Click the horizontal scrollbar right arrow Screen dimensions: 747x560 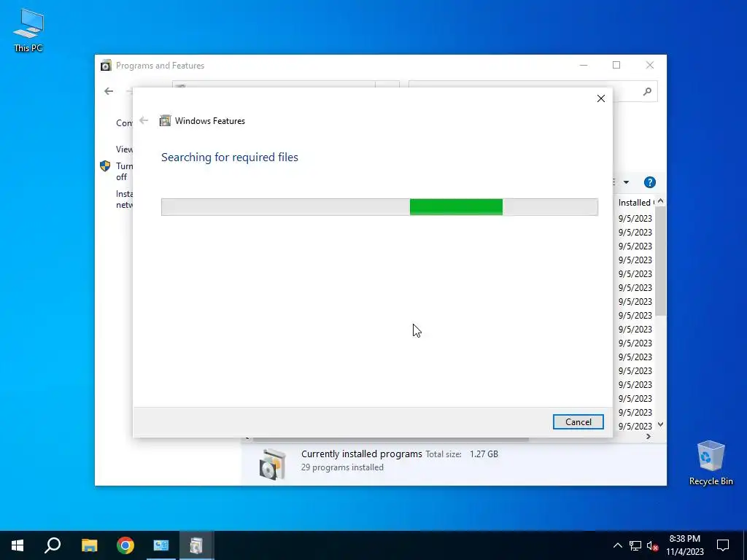pos(648,436)
